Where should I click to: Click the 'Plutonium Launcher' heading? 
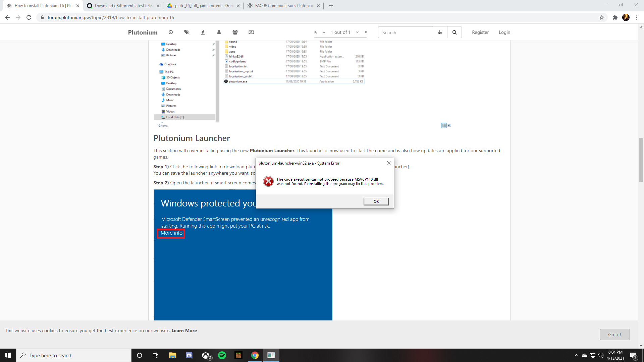(x=192, y=138)
